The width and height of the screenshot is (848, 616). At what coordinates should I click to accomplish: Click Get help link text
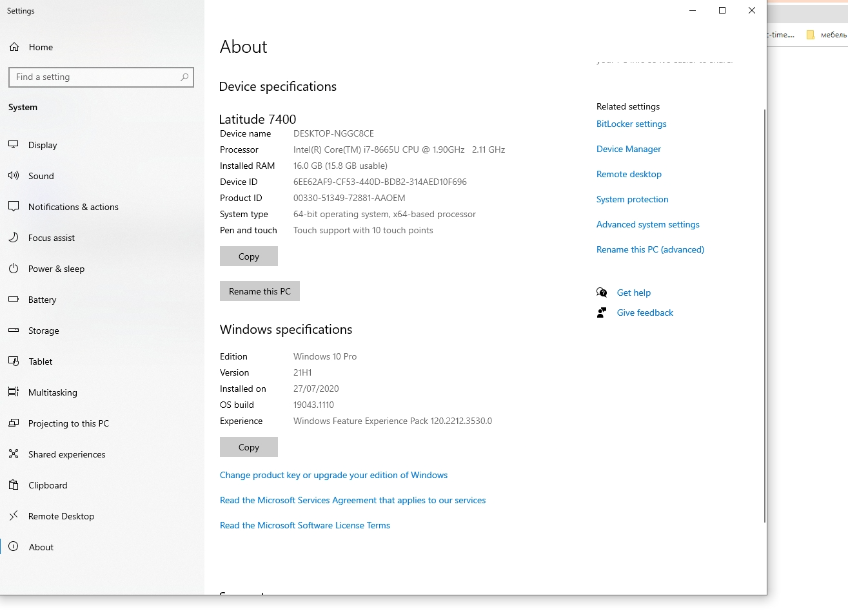click(x=634, y=293)
